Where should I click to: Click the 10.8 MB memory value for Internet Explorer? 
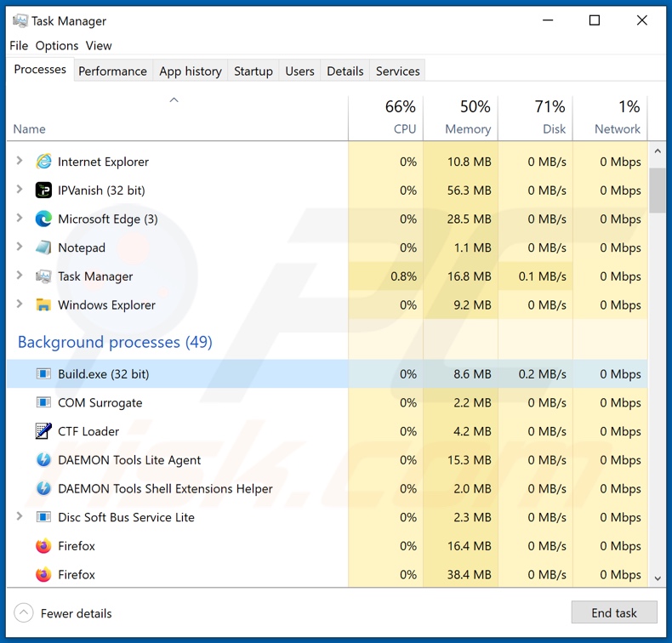pyautogui.click(x=470, y=162)
